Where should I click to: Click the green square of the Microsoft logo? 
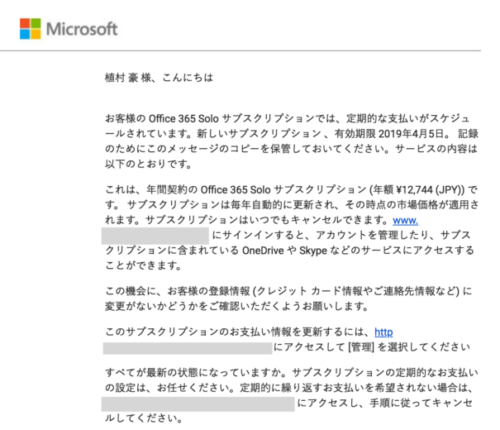(36, 23)
